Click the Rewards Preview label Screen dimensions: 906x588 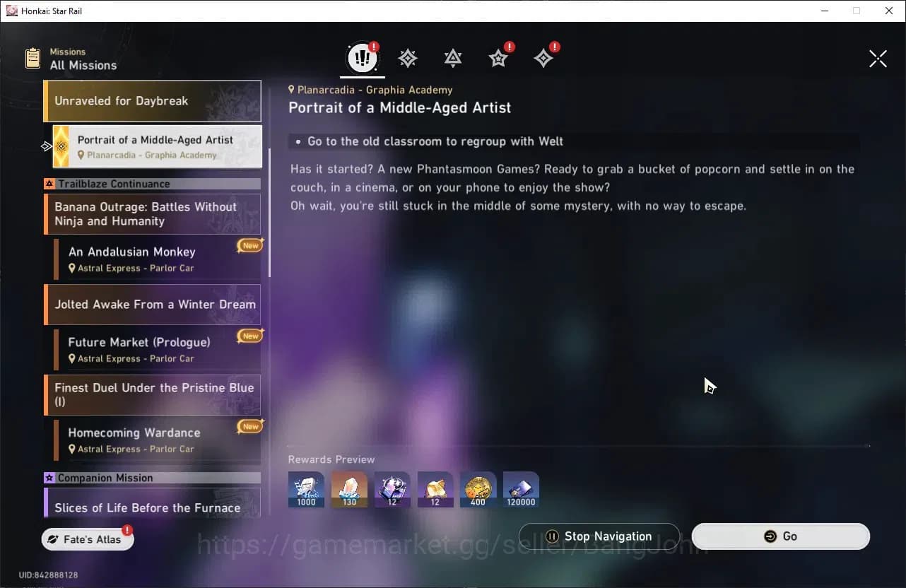(x=331, y=459)
